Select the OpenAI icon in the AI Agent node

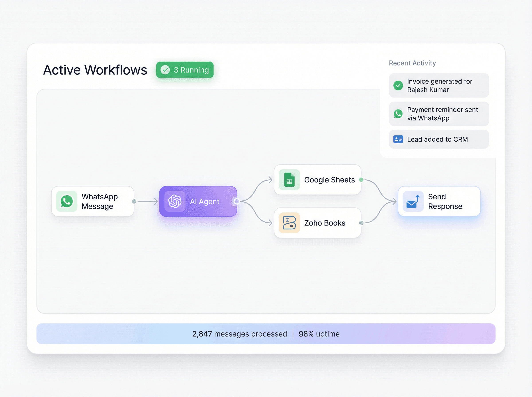pos(175,201)
